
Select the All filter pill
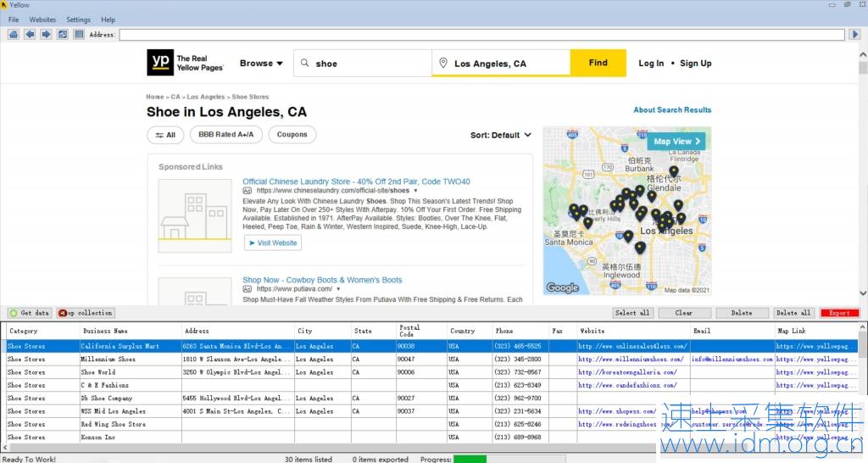coord(165,135)
